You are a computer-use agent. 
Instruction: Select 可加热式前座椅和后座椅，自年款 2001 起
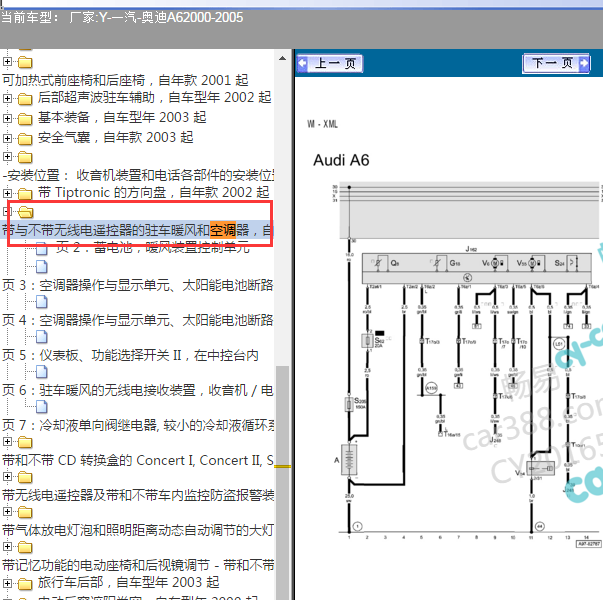[x=125, y=80]
